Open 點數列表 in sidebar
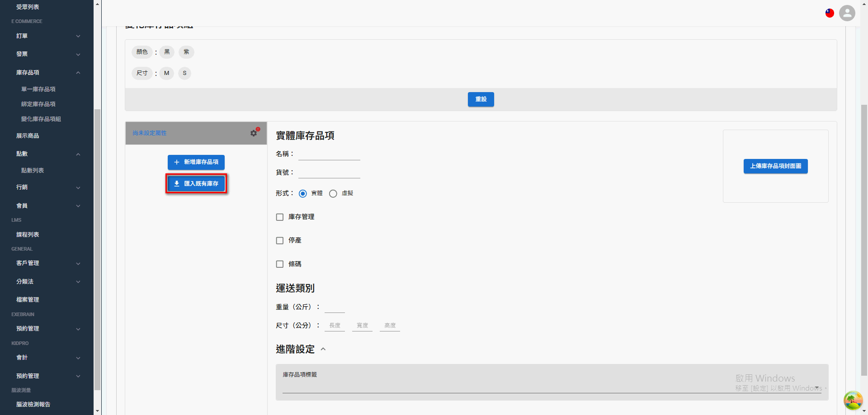The width and height of the screenshot is (868, 415). click(x=33, y=171)
